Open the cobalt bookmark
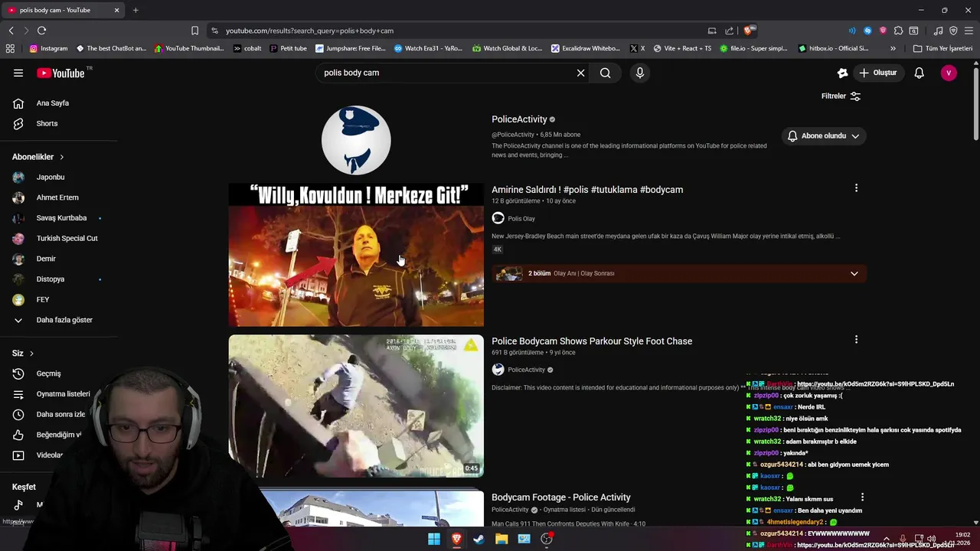 (x=247, y=48)
